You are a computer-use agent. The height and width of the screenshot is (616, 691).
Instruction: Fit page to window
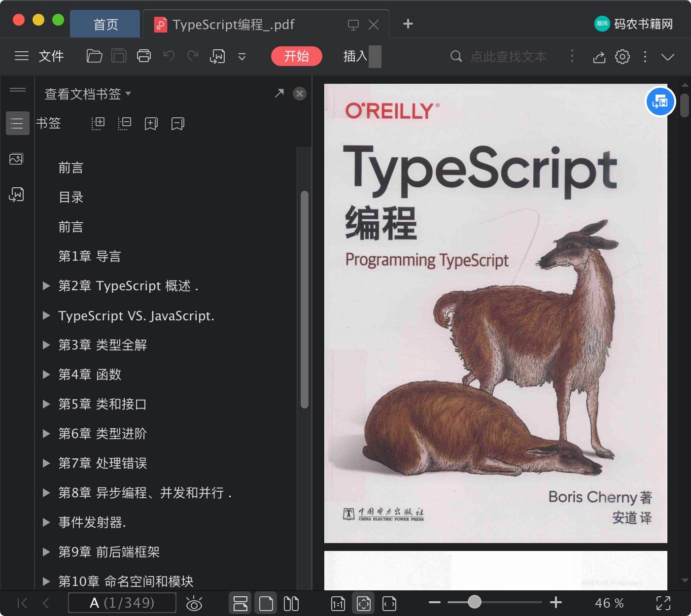coord(364,603)
